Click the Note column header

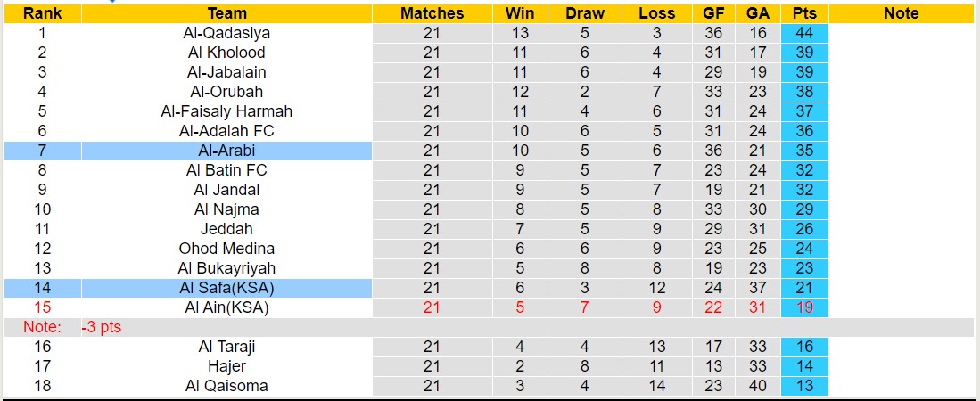pyautogui.click(x=901, y=13)
